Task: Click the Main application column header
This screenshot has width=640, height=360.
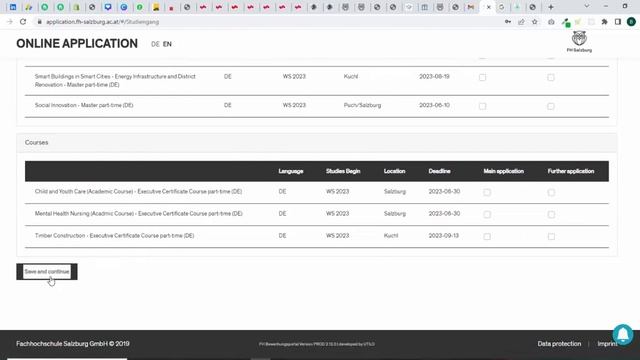Action: point(503,171)
